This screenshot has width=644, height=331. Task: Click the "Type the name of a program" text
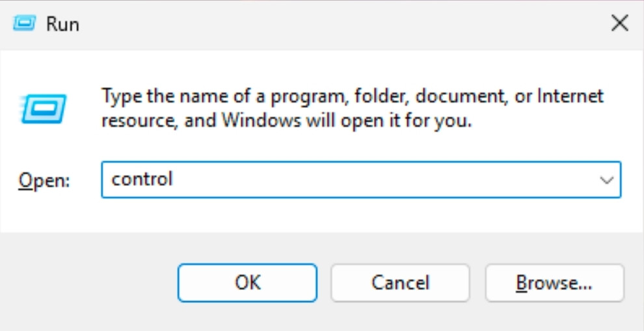pyautogui.click(x=221, y=97)
